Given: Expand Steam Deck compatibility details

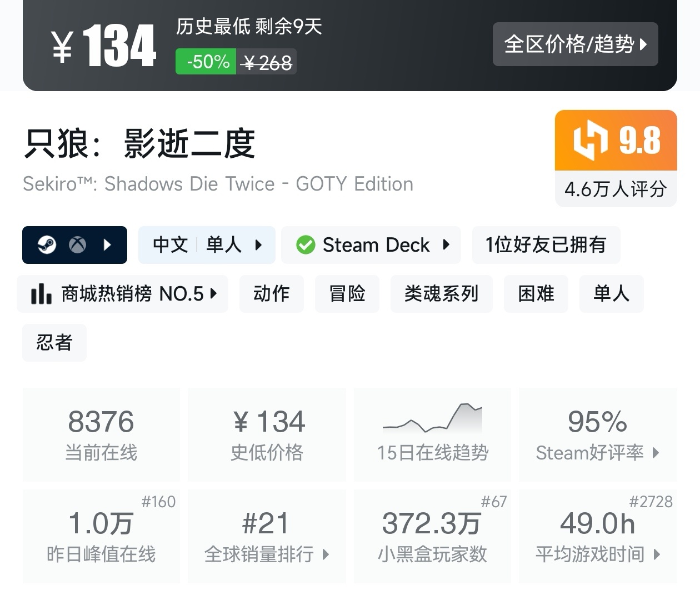Looking at the screenshot, I should pos(371,245).
